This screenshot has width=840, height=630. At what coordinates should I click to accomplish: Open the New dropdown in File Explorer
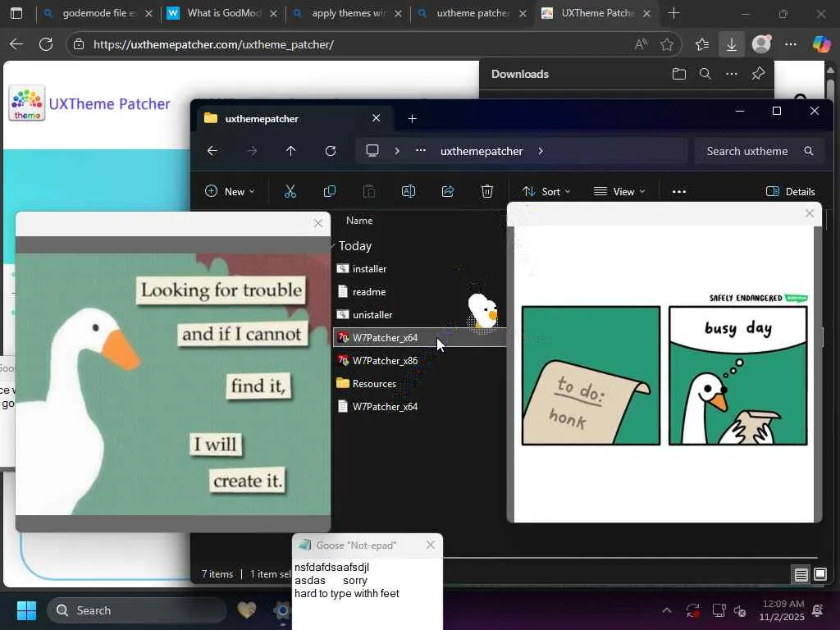pyautogui.click(x=230, y=191)
